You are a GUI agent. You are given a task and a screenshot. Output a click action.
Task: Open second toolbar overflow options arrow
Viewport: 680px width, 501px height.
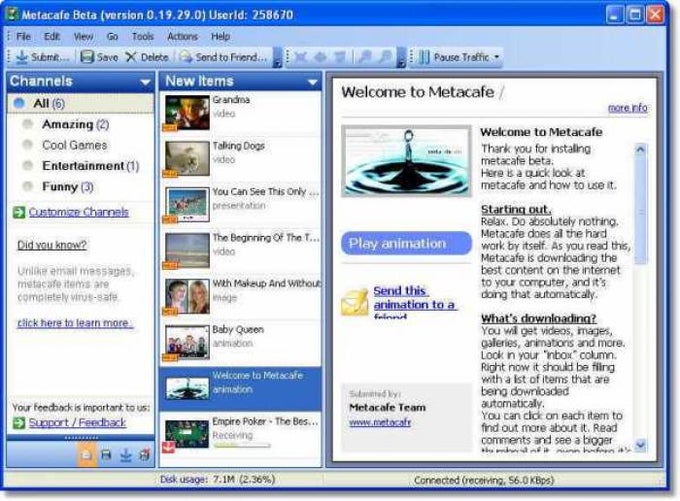tap(401, 58)
